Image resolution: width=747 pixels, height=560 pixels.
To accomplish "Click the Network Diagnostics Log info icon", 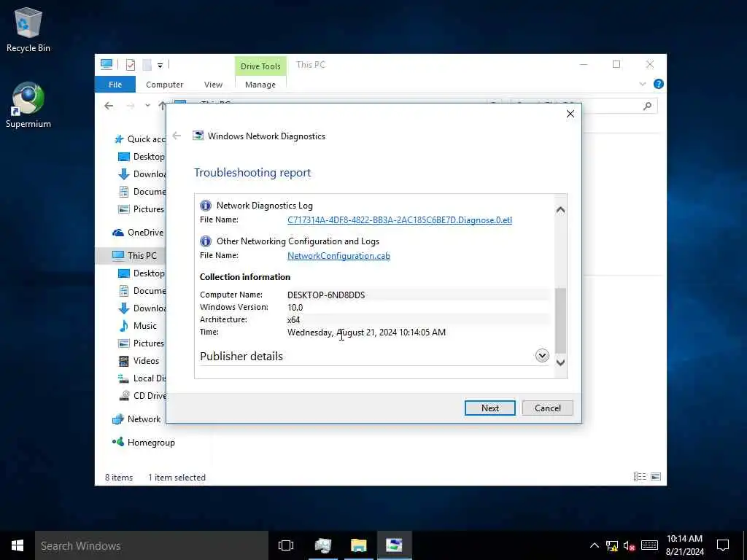I will [x=205, y=205].
